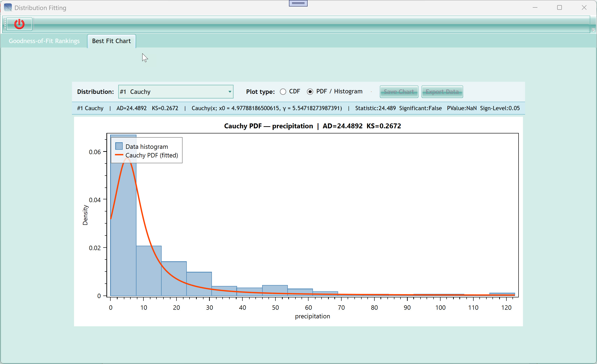This screenshot has width=597, height=364.
Task: Click the toolbar overflow arrow at right edge
Action: (593, 30)
